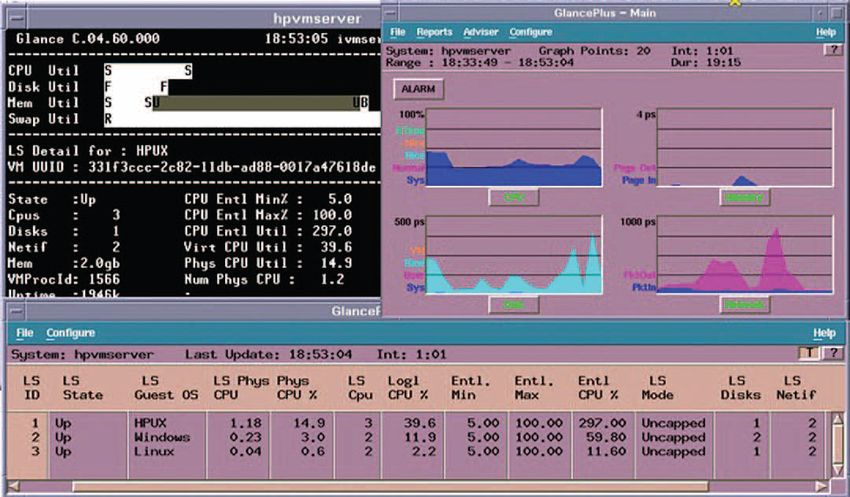Click the question mark in lower window

(x=833, y=353)
